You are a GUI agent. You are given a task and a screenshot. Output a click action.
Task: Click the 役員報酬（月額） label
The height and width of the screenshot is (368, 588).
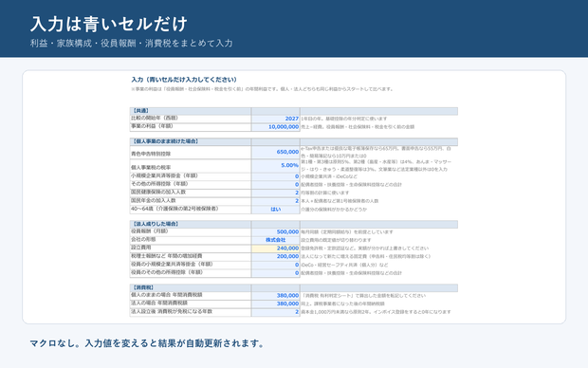pyautogui.click(x=149, y=231)
